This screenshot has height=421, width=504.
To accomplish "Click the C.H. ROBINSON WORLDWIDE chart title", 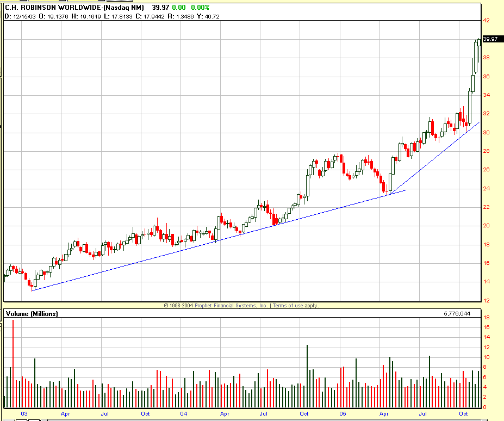I will pos(74,8).
